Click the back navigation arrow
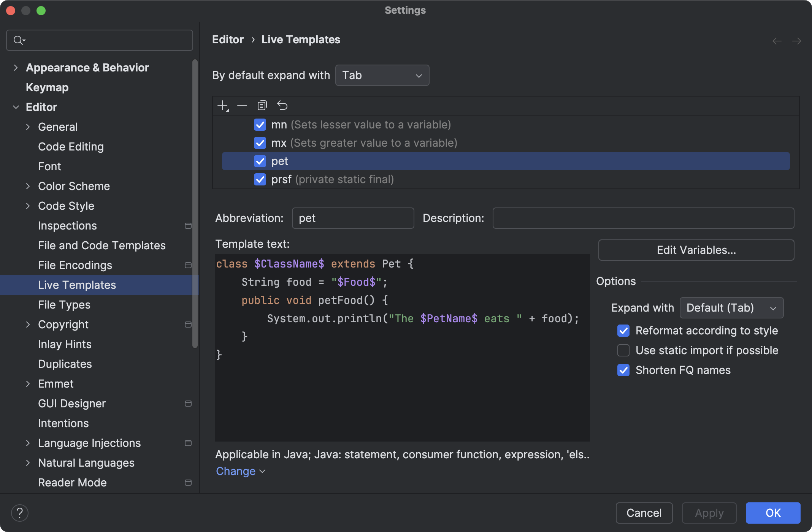 click(776, 41)
